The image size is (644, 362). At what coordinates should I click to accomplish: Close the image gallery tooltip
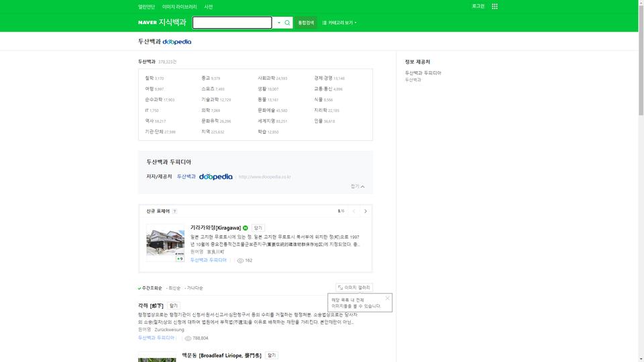pyautogui.click(x=387, y=298)
